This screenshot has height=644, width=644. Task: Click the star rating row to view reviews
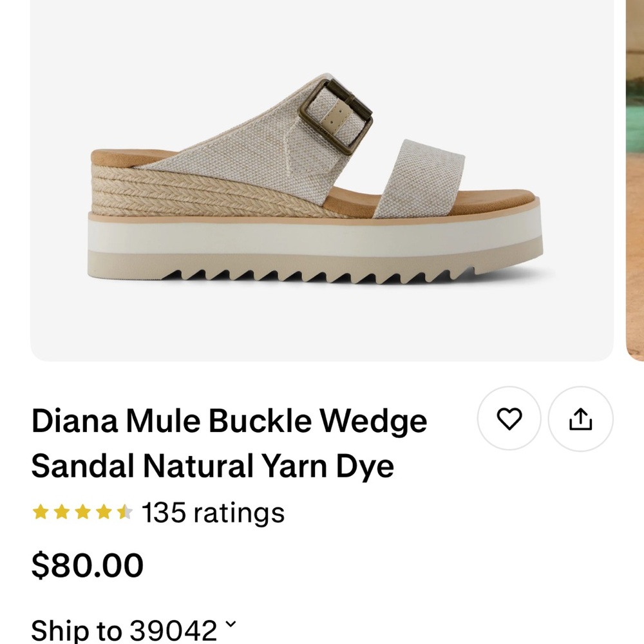pyautogui.click(x=82, y=512)
